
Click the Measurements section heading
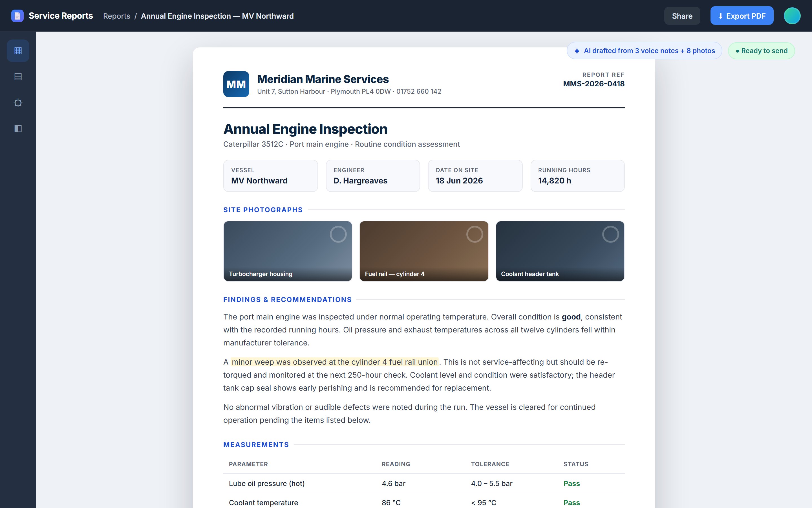click(x=256, y=444)
